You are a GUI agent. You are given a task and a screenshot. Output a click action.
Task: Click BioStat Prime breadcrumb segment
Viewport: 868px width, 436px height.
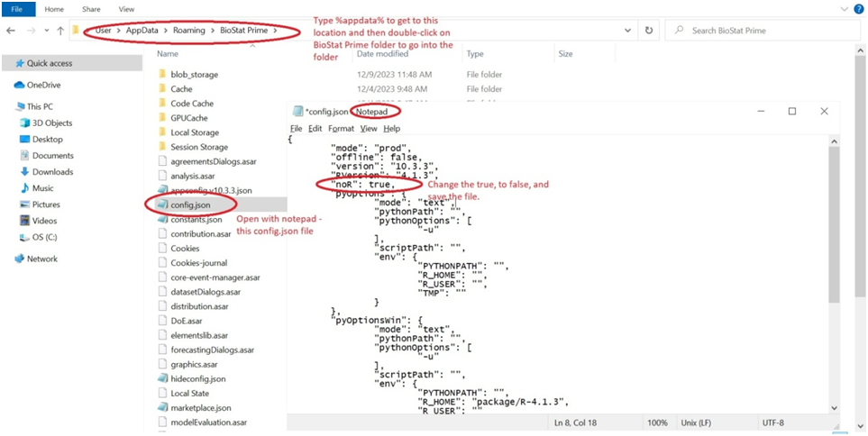[242, 31]
